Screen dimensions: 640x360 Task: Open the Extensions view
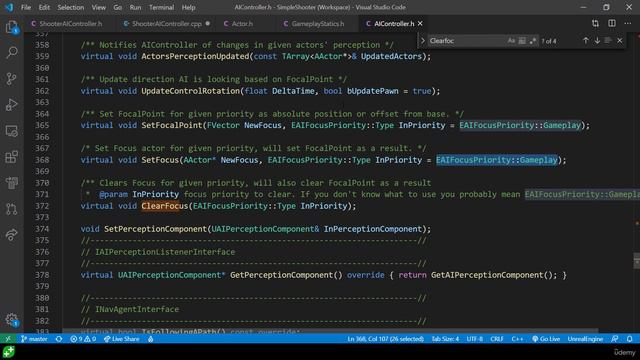(12, 157)
